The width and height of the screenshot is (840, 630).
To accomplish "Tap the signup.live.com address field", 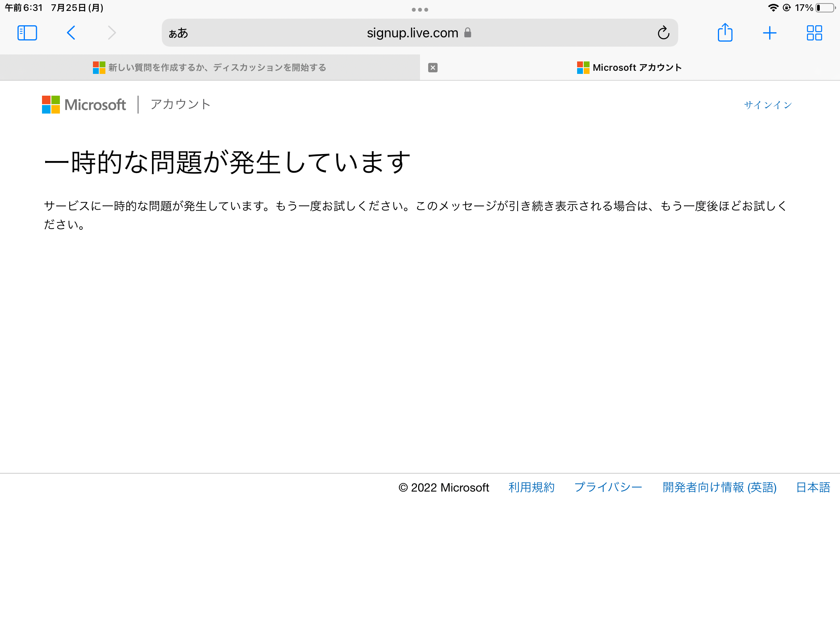I will pos(412,33).
